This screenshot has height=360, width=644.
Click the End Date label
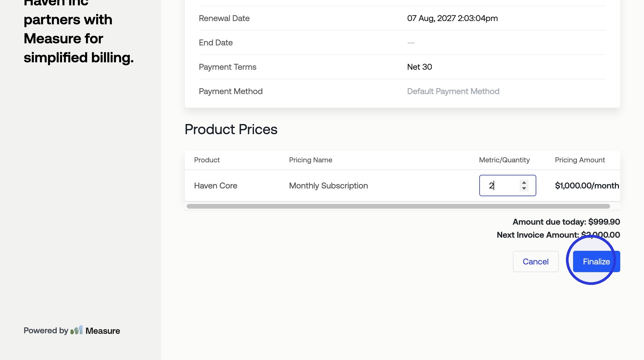216,42
